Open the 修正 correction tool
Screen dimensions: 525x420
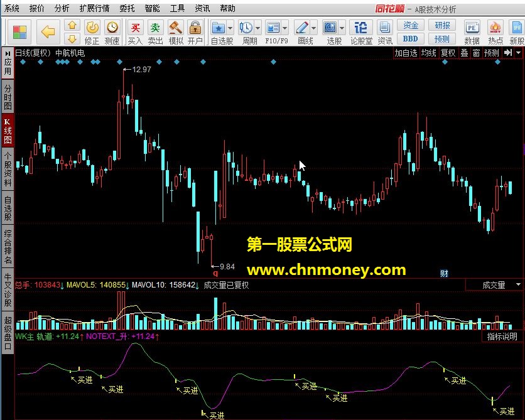tap(92, 33)
